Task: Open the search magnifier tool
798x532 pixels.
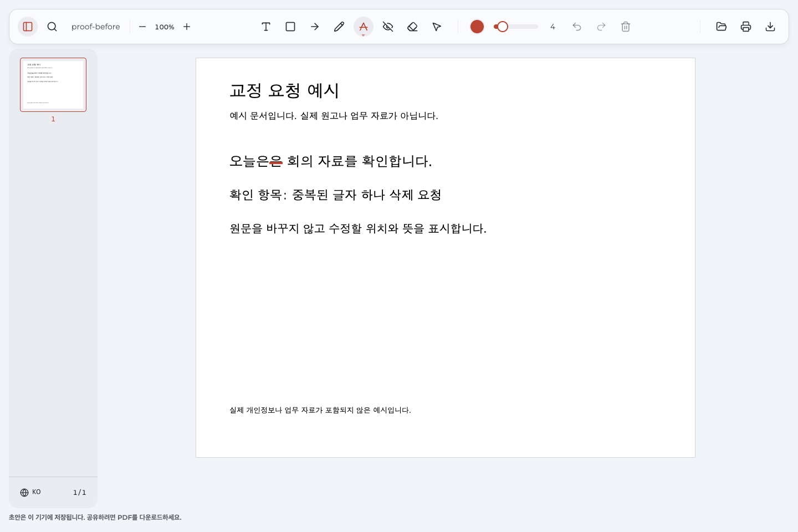Action: point(52,27)
